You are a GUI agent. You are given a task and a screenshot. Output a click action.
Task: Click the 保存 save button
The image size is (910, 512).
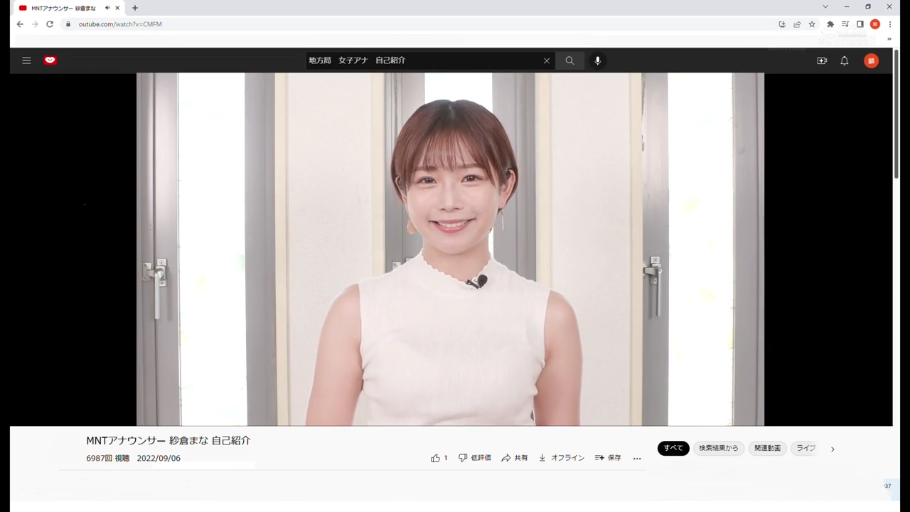point(608,458)
